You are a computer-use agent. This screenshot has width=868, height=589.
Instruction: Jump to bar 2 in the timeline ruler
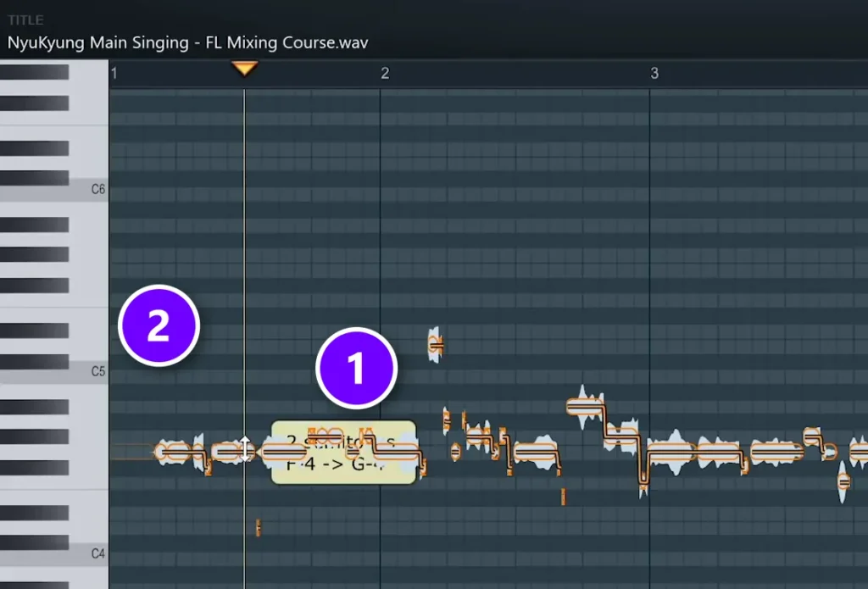point(385,73)
